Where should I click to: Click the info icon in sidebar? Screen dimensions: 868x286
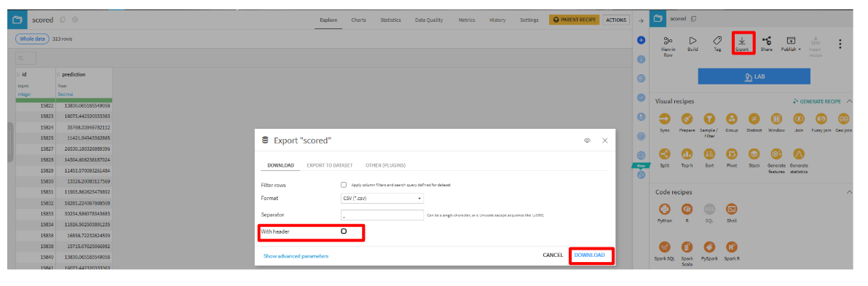click(x=642, y=59)
